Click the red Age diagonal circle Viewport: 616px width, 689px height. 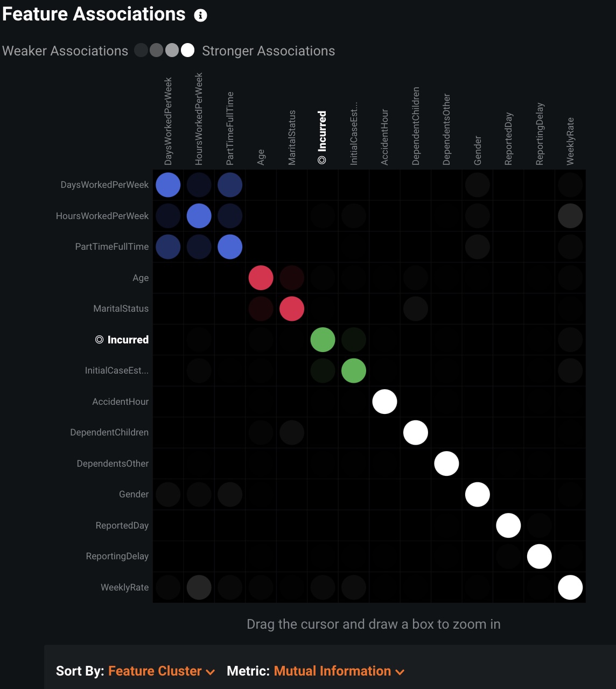click(261, 278)
